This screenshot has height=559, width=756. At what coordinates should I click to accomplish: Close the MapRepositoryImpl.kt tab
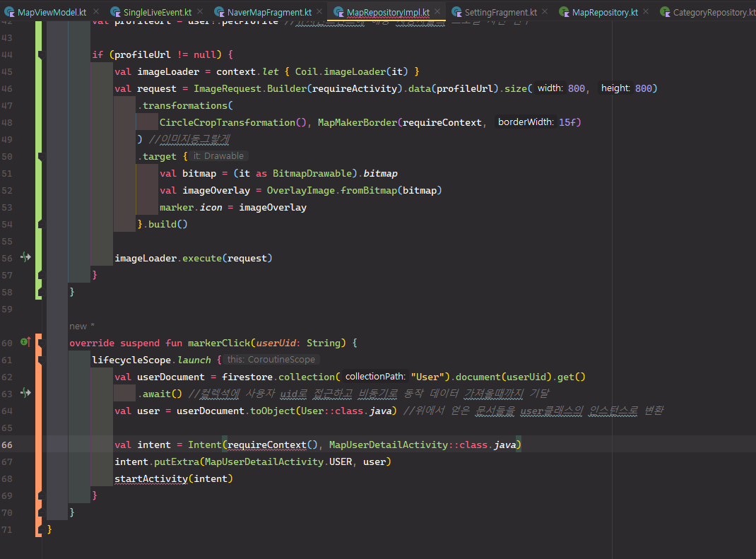coord(437,11)
